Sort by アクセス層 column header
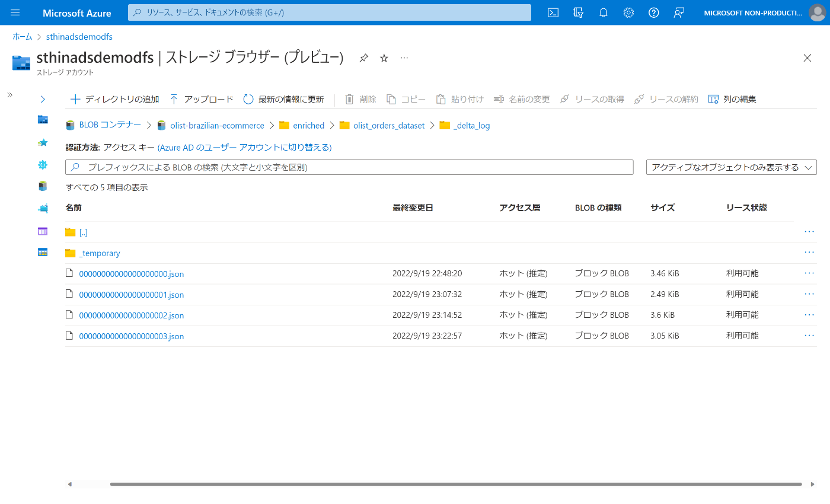Image resolution: width=830 pixels, height=504 pixels. tap(520, 208)
